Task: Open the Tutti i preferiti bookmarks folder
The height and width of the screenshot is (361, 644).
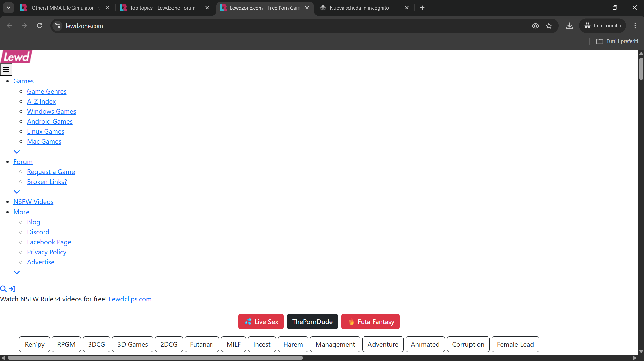Action: (x=617, y=41)
